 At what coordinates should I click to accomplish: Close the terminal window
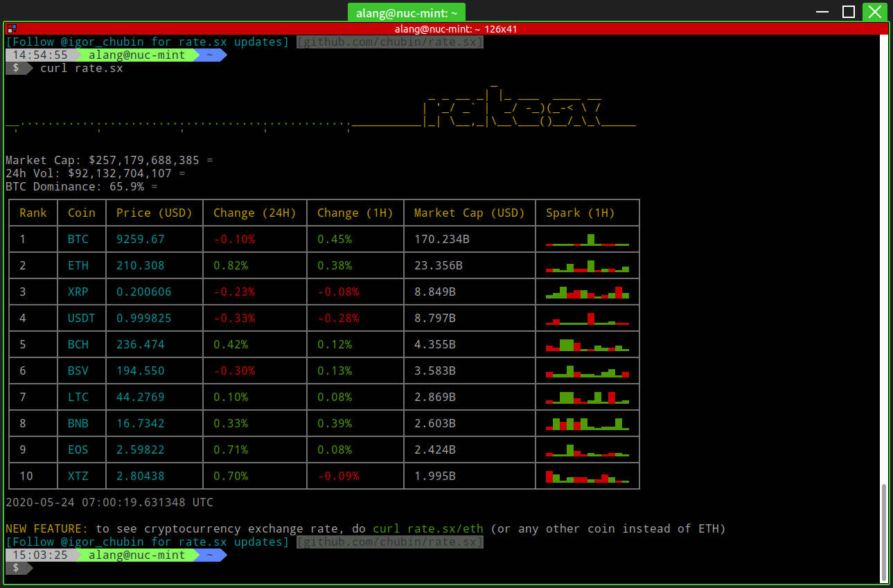click(x=874, y=12)
